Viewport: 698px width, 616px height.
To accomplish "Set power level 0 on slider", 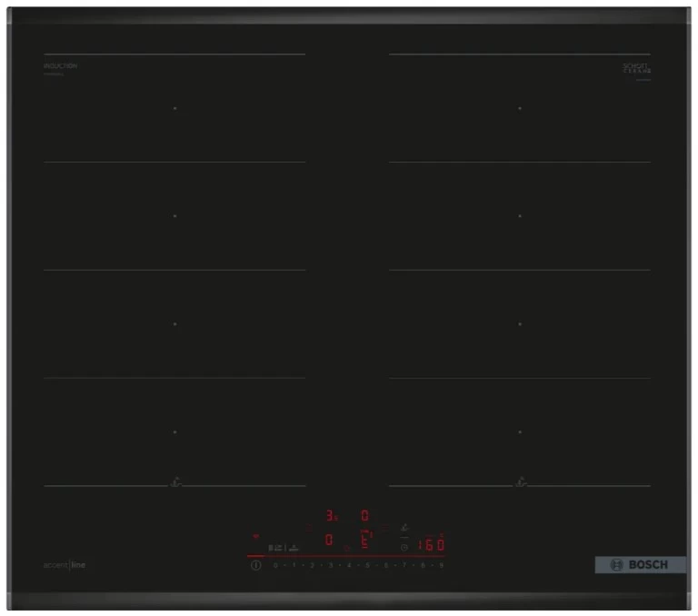I will click(274, 565).
